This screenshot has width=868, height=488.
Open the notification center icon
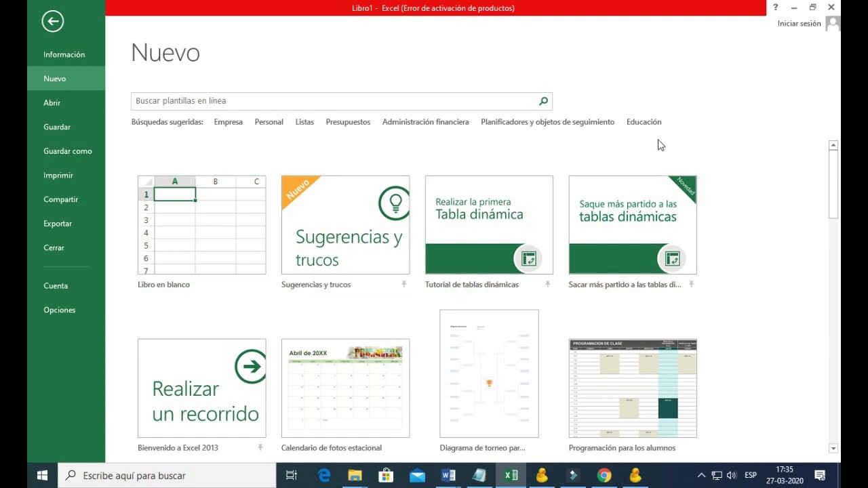coord(819,475)
